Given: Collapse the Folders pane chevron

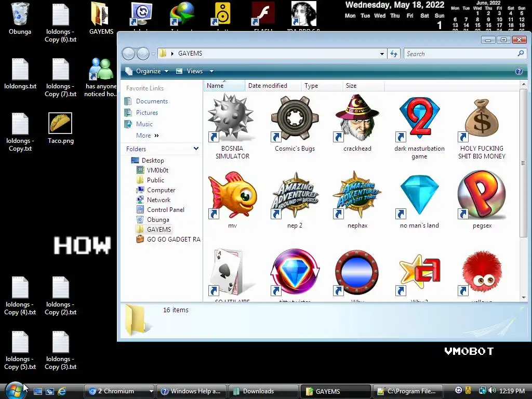Looking at the screenshot, I should [x=196, y=149].
